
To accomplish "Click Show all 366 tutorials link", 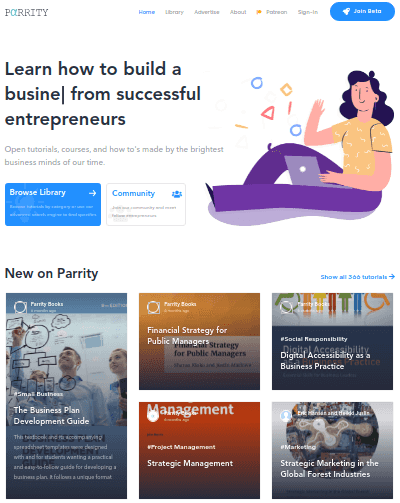I will [358, 277].
